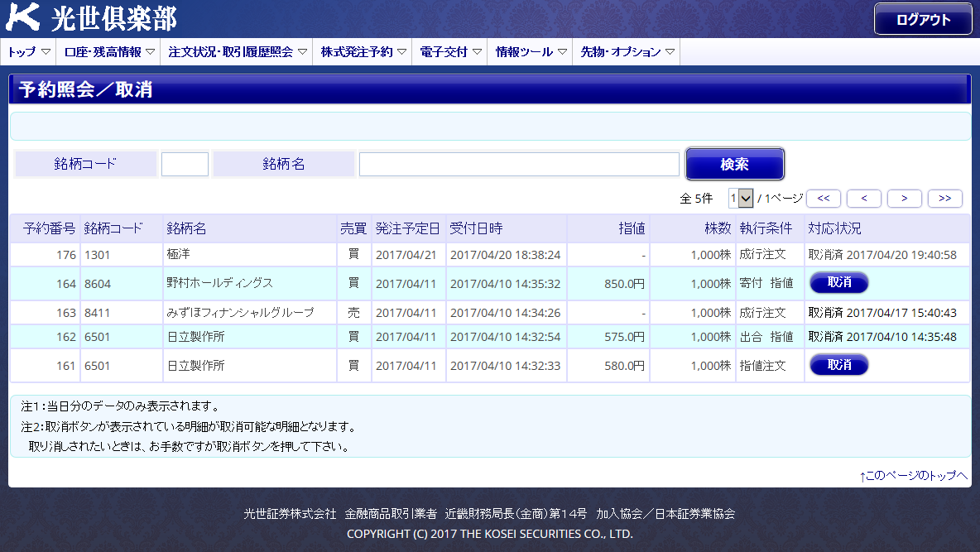Go to first page with << button
The width and height of the screenshot is (980, 552).
[x=823, y=198]
